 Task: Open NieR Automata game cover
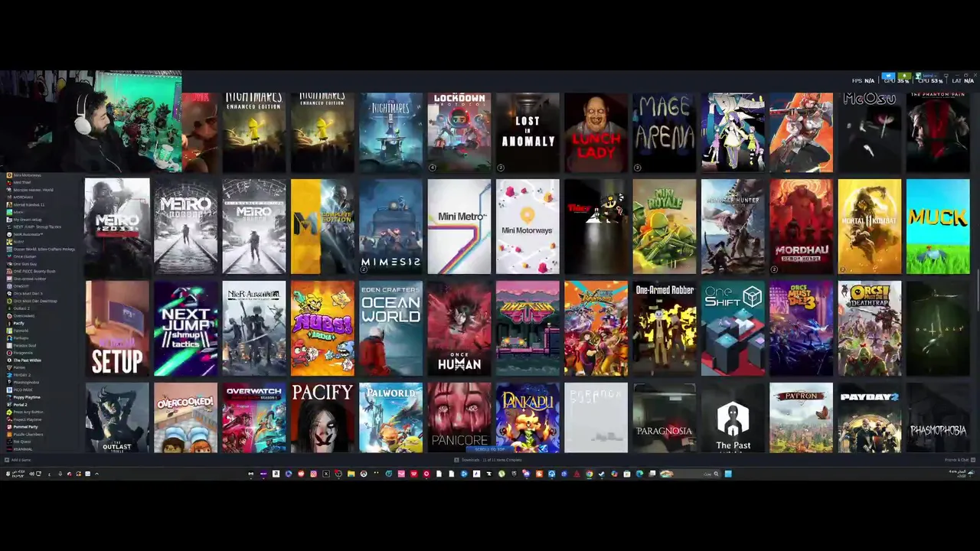(x=254, y=329)
